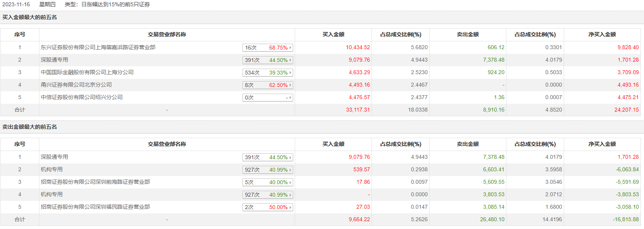Expand the 391次 44.50% box in the buy table
This screenshot has width=644, height=229.
pyautogui.click(x=267, y=60)
